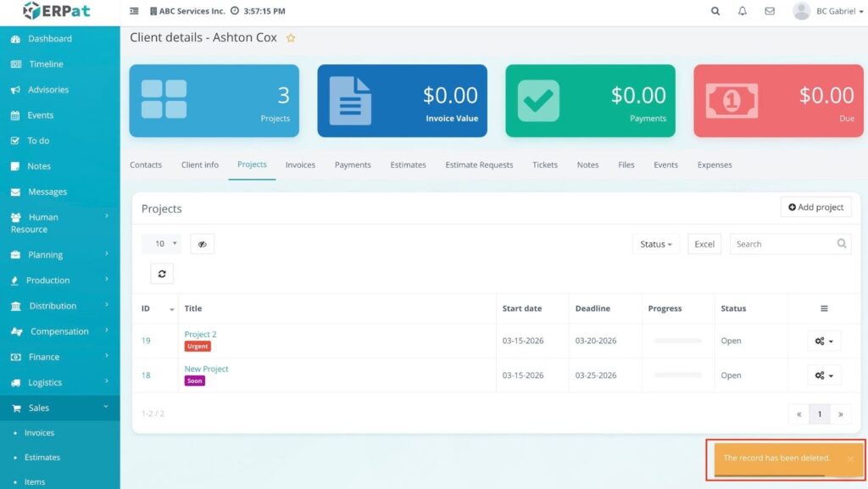Toggle the table columns menu icon
Image resolution: width=868 pixels, height=489 pixels.
tap(824, 308)
